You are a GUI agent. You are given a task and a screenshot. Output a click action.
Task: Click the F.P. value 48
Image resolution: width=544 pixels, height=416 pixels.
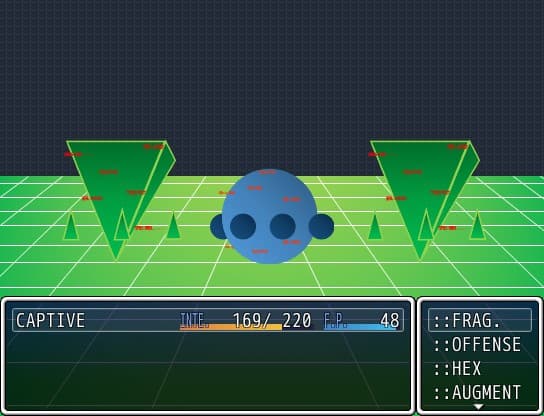click(x=390, y=320)
